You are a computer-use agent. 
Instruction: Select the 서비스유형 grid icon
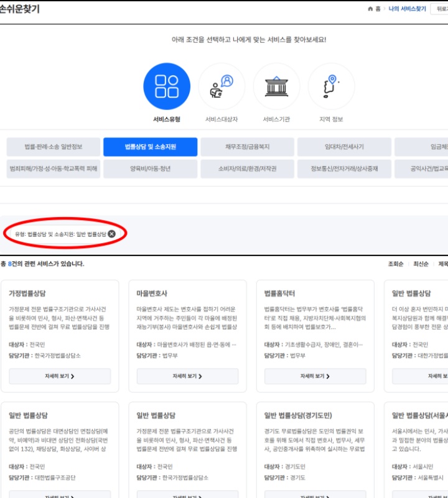167,86
